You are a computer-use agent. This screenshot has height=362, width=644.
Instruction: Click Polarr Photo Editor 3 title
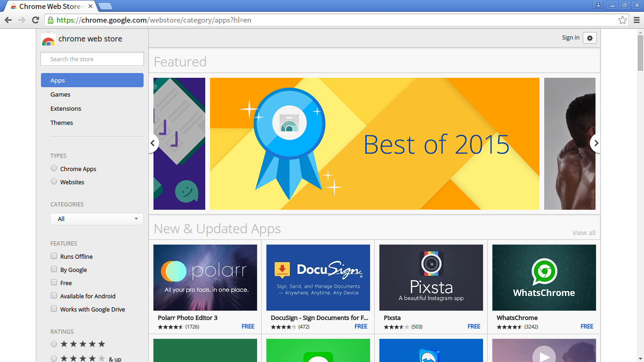(x=188, y=318)
